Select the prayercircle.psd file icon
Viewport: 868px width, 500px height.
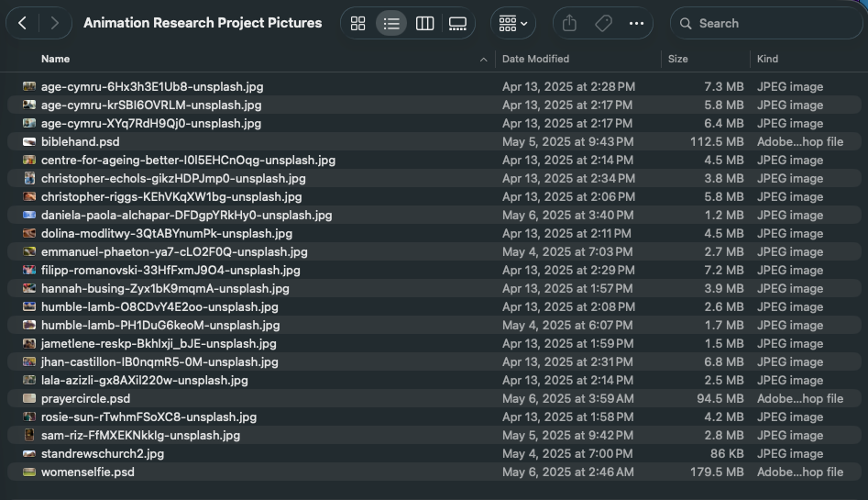tap(29, 398)
